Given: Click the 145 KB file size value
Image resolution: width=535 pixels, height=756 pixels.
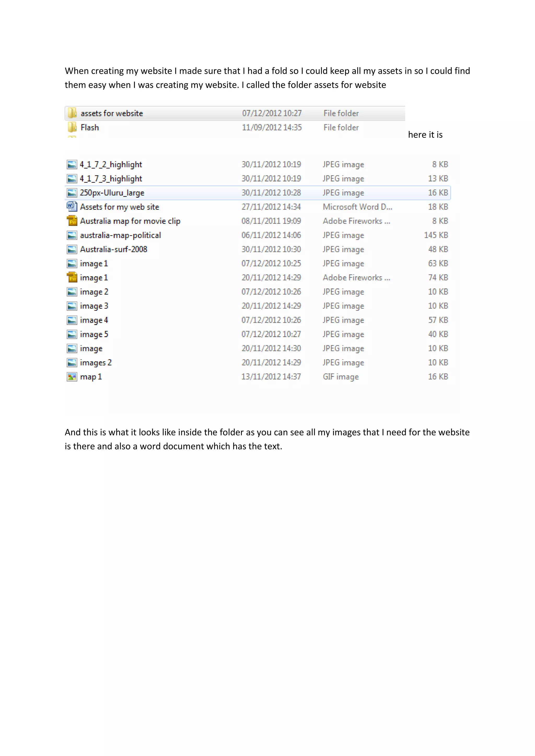Looking at the screenshot, I should [x=435, y=235].
